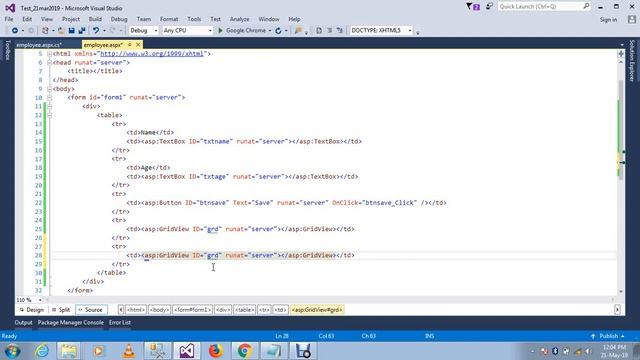Click the Publish button in status bar
Screen dimensions: 640x360
point(608,336)
